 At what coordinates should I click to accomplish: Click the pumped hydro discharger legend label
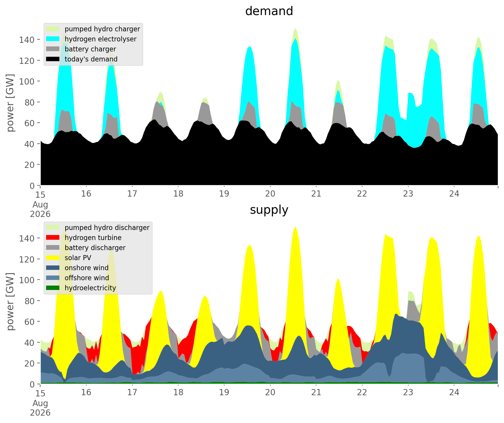click(107, 228)
